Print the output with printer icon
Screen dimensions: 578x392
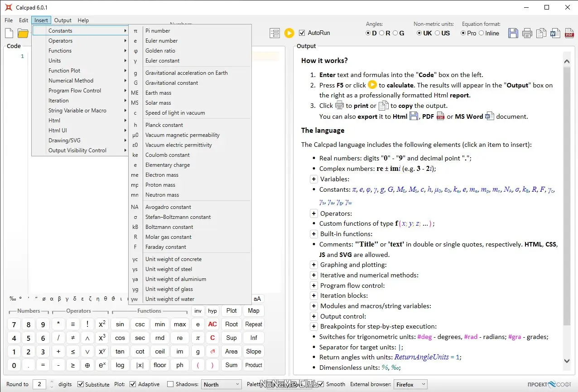[x=527, y=33]
